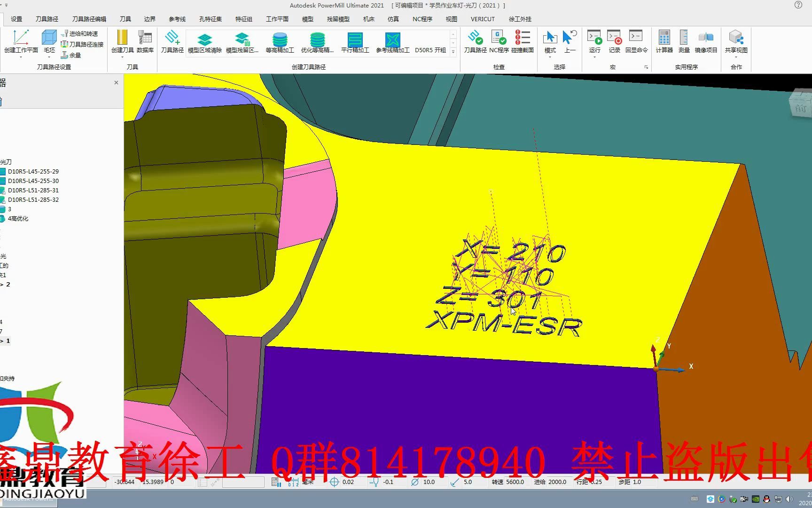
Task: Toggle the 模式 selection mode
Action: point(550,41)
